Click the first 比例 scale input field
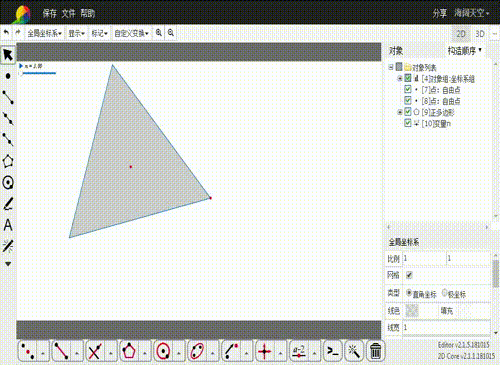Screen dimensions: 500x365 pyautogui.click(x=424, y=258)
